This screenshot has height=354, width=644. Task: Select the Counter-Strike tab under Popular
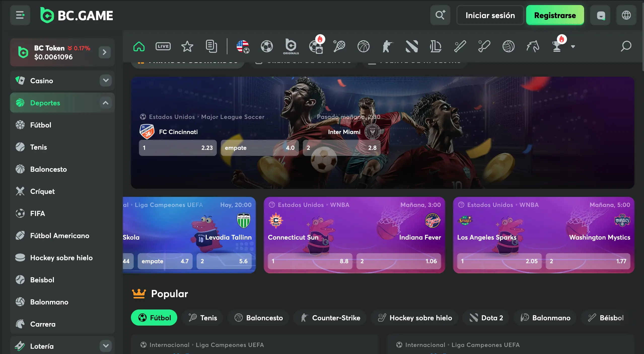(x=330, y=318)
